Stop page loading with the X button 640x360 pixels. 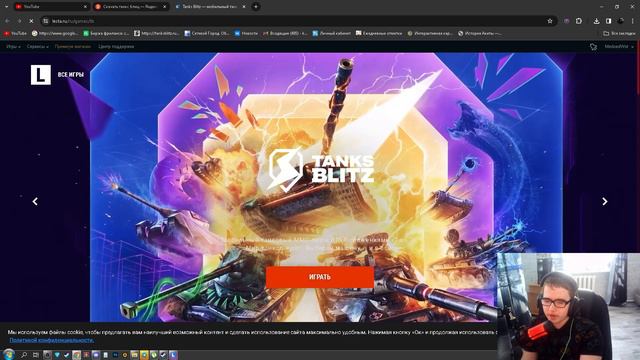(31, 21)
